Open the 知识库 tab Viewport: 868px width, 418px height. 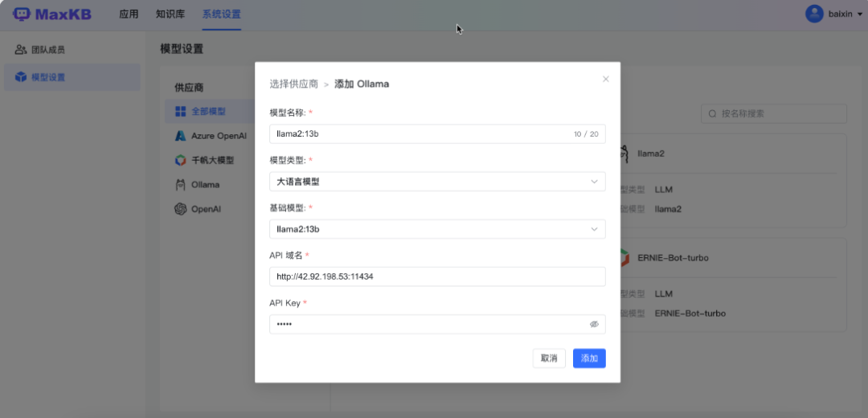[x=170, y=14]
